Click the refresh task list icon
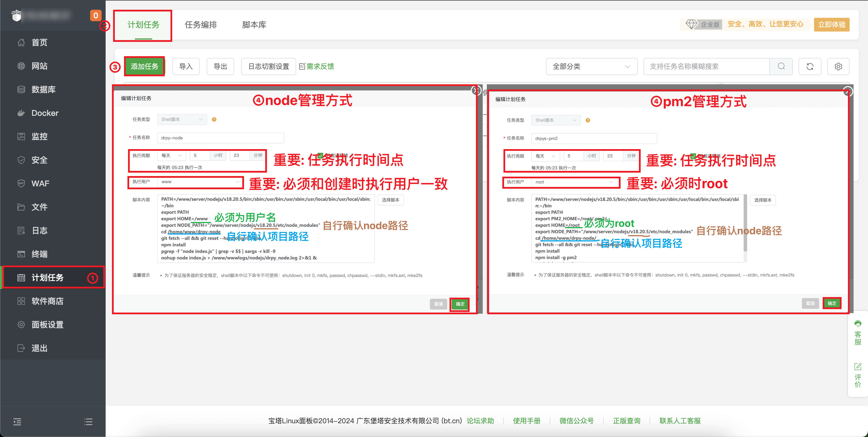Viewport: 868px width, 437px height. pos(810,66)
